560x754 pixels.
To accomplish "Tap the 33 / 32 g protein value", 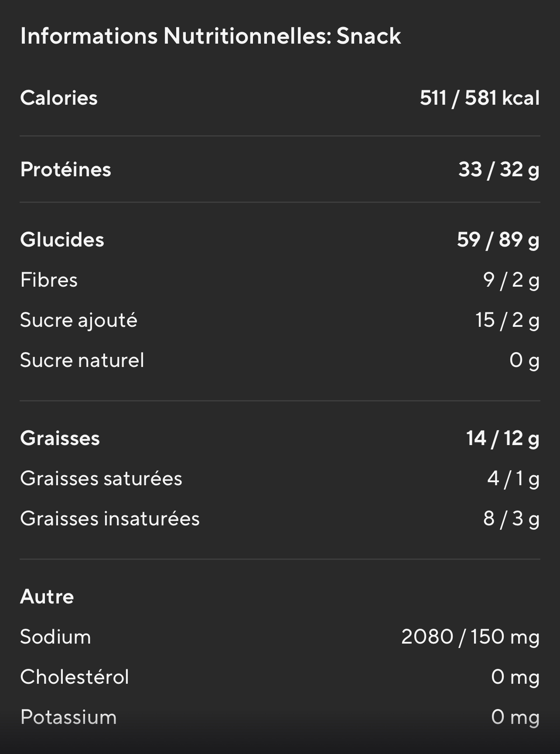I will point(499,169).
